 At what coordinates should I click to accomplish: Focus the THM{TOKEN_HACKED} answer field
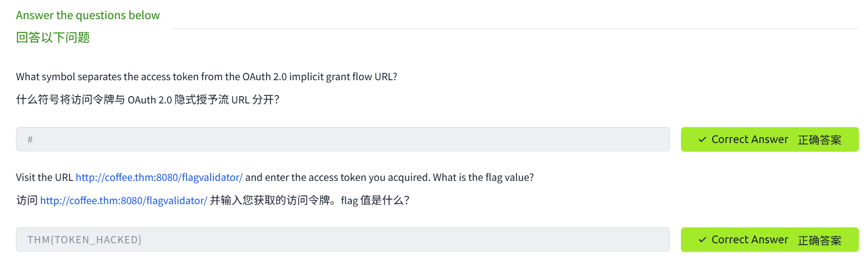coord(343,240)
